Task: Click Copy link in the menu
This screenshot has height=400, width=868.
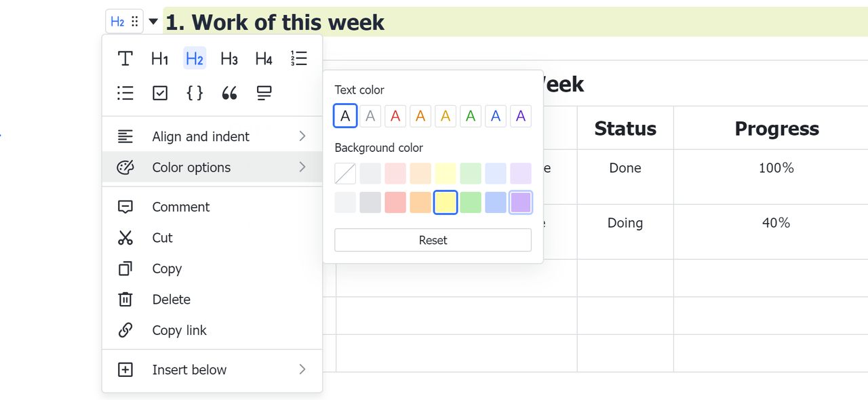Action: coord(179,330)
